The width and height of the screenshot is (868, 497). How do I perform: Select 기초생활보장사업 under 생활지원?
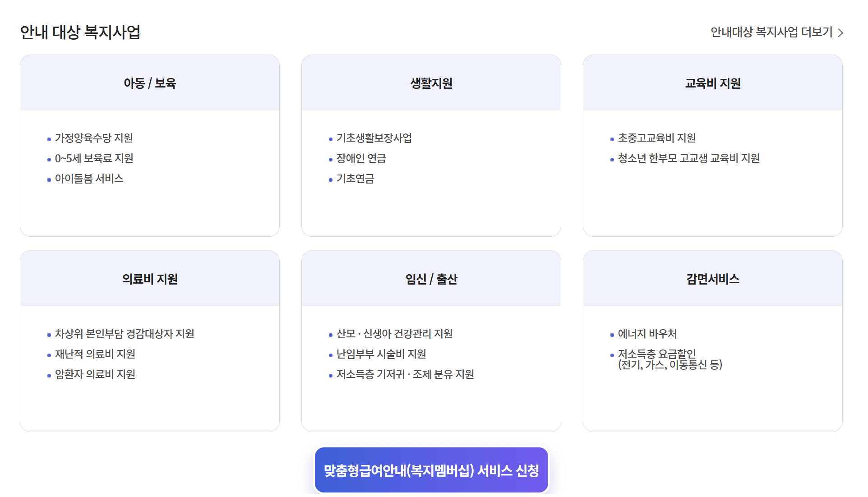375,138
